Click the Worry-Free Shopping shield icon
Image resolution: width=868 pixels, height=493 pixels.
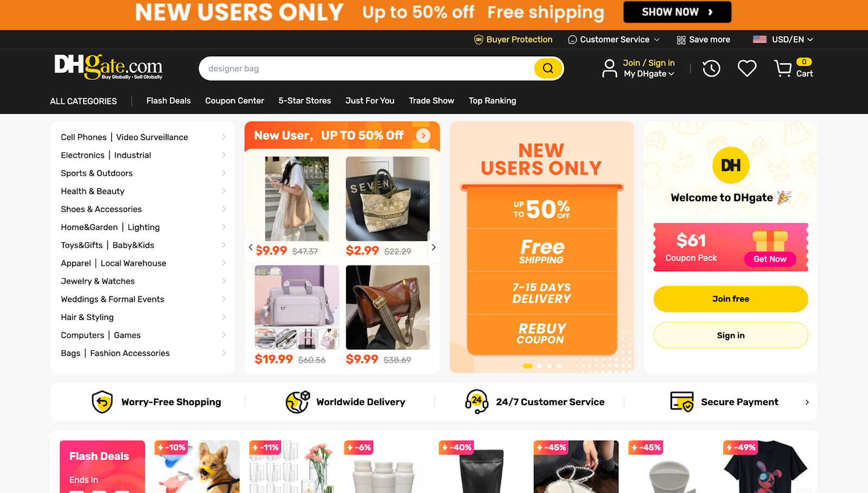coord(102,402)
